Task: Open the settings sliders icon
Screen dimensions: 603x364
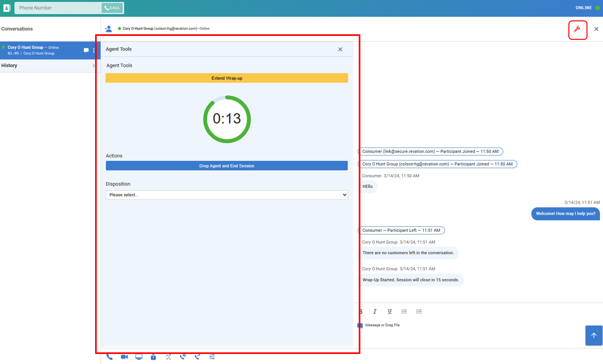Action: 212,357
